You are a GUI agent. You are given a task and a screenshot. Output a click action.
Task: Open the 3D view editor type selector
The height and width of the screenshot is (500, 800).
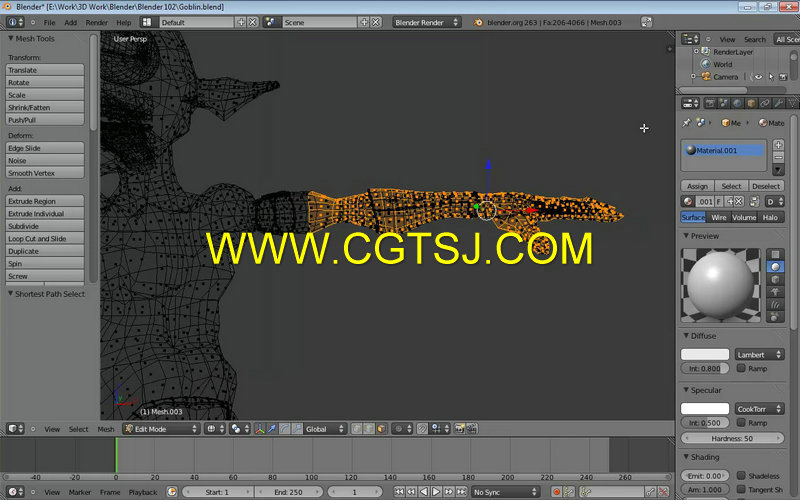click(16, 429)
